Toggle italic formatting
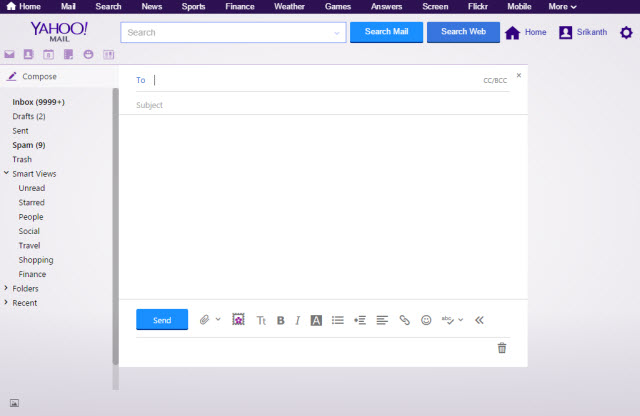The width and height of the screenshot is (640, 416). (x=298, y=320)
